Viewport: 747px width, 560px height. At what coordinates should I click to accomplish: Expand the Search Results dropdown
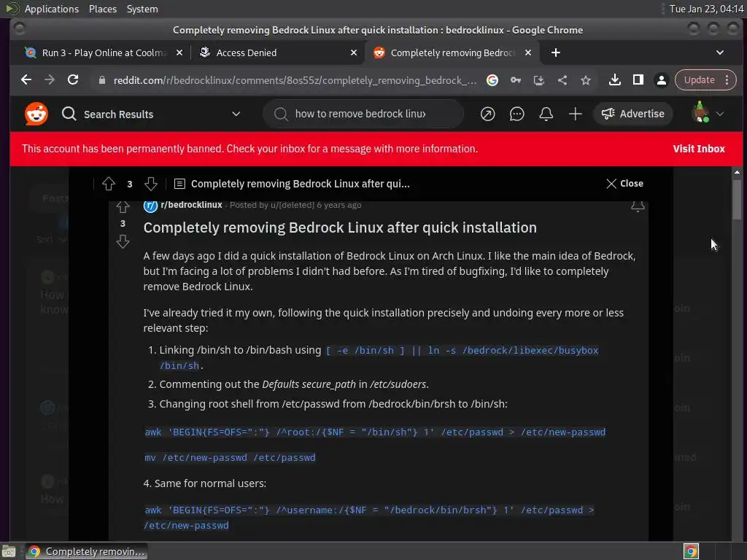pos(236,114)
